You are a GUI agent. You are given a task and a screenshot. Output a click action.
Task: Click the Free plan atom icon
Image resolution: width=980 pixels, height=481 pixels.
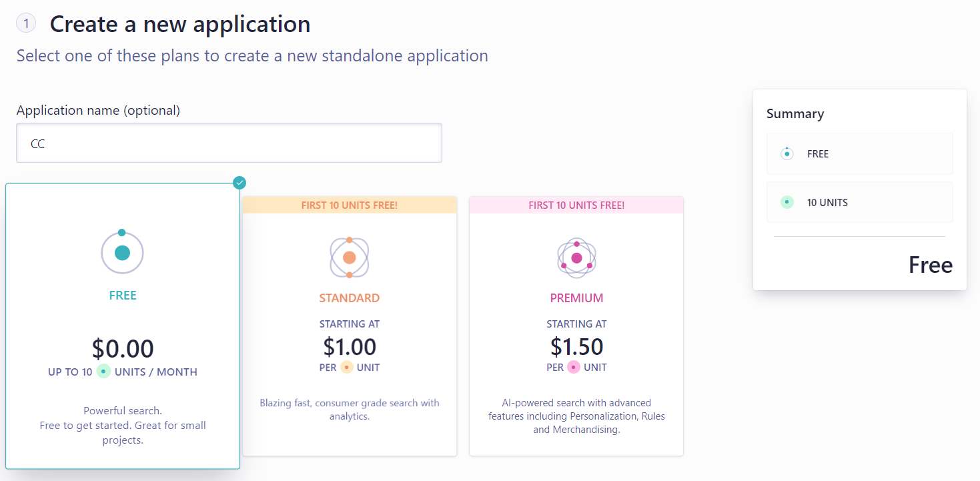point(122,252)
